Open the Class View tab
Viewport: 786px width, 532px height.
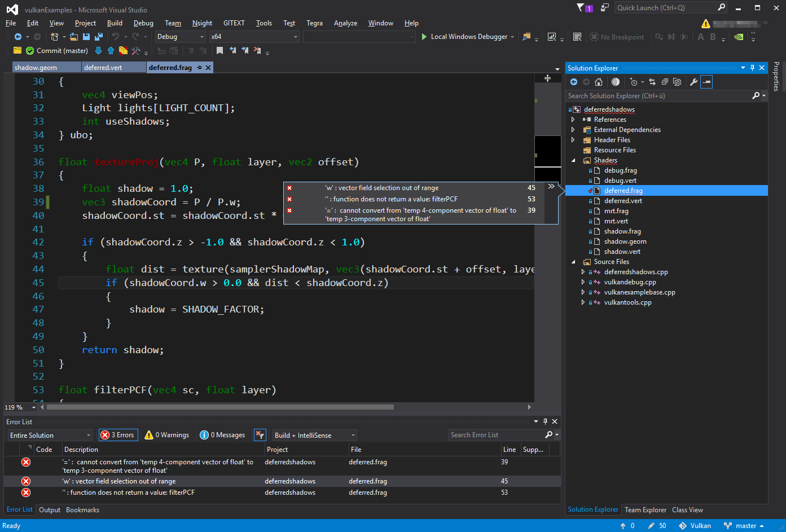[687, 510]
